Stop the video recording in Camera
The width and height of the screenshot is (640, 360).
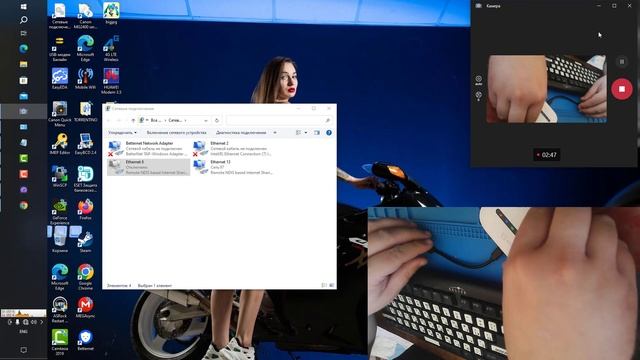621,89
